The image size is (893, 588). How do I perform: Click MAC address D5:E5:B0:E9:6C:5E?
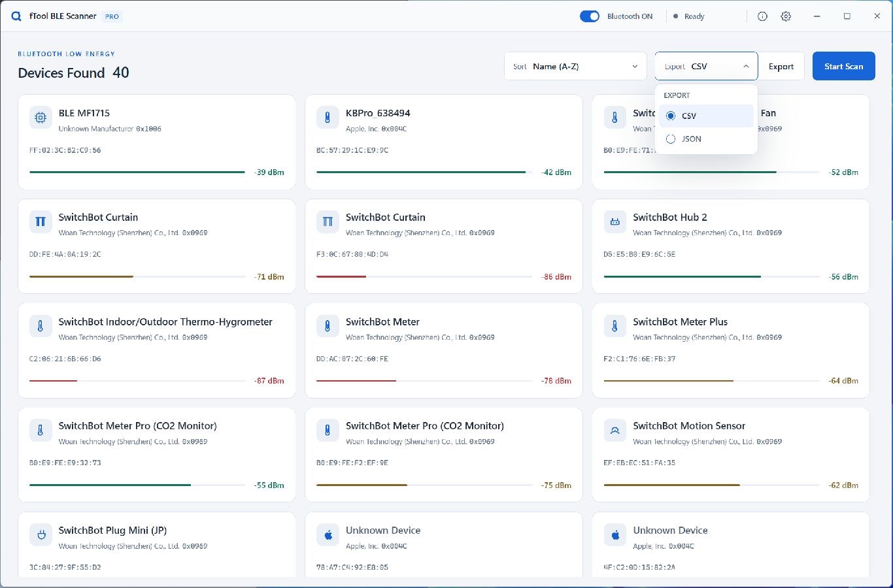(x=639, y=254)
